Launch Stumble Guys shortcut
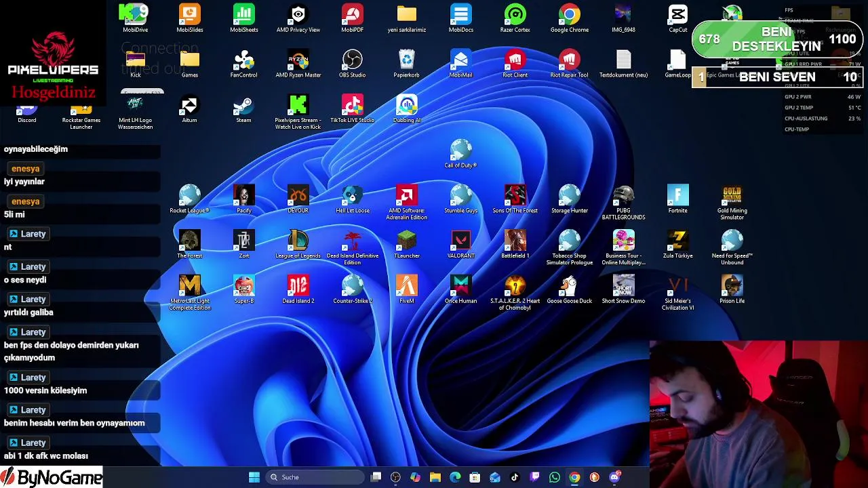Screen dimensions: 868x488 461,199
